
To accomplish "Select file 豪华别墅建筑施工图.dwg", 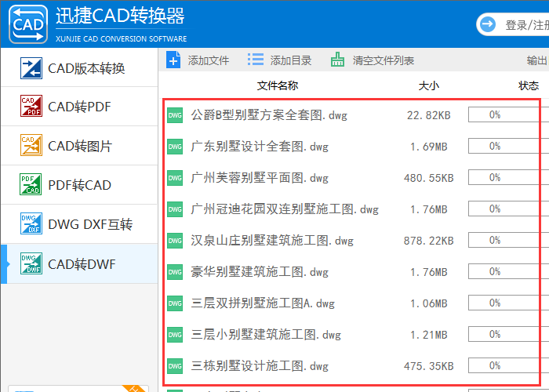I will pos(260,272).
